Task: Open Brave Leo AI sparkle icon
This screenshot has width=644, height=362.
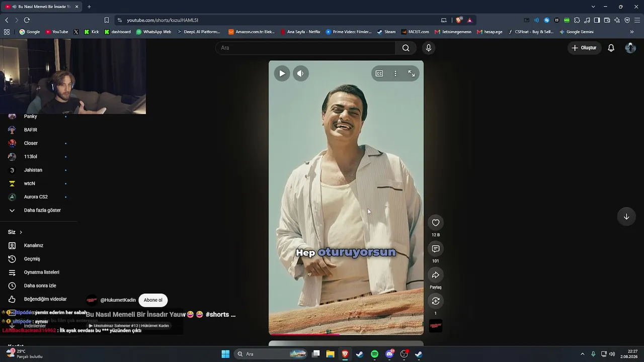Action: [617, 20]
